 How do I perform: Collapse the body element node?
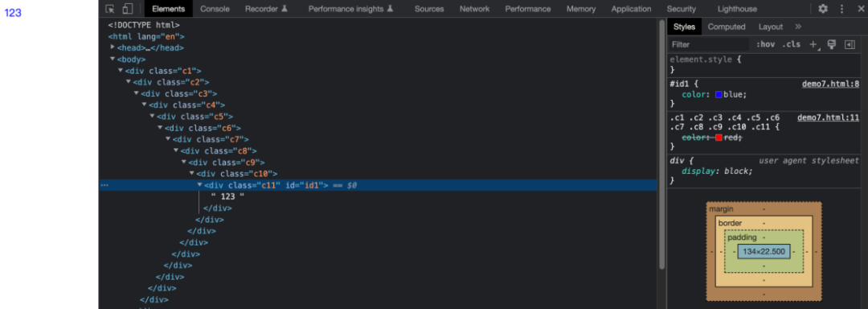tap(113, 59)
